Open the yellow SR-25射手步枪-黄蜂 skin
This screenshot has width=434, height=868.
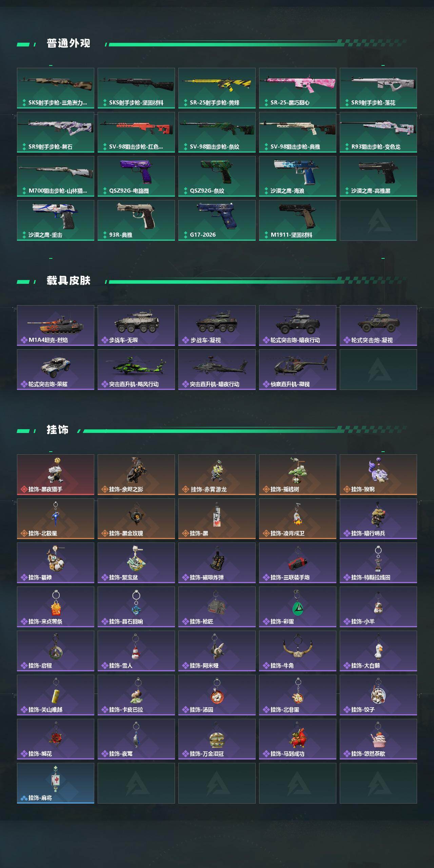pyautogui.click(x=217, y=88)
